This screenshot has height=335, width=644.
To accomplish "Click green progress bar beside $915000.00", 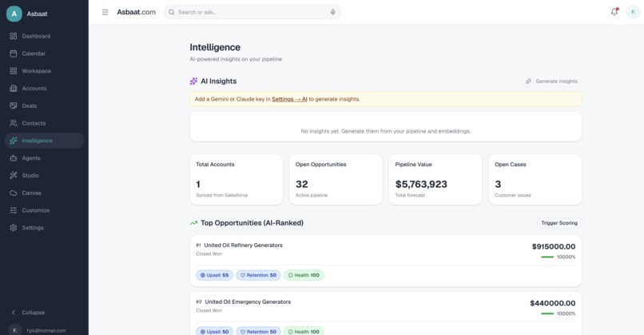I will 547,257.
